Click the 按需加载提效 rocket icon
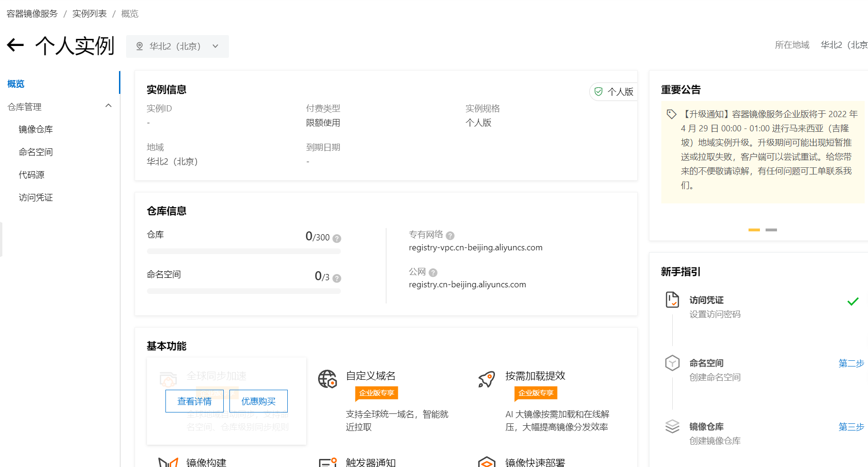The width and height of the screenshot is (868, 467). [486, 379]
